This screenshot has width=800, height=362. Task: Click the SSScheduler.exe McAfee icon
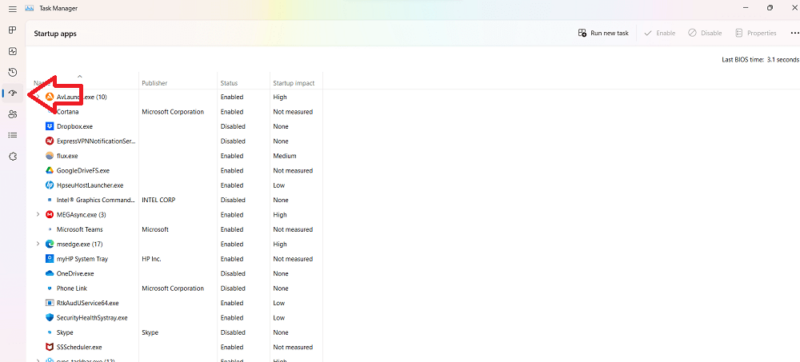49,347
